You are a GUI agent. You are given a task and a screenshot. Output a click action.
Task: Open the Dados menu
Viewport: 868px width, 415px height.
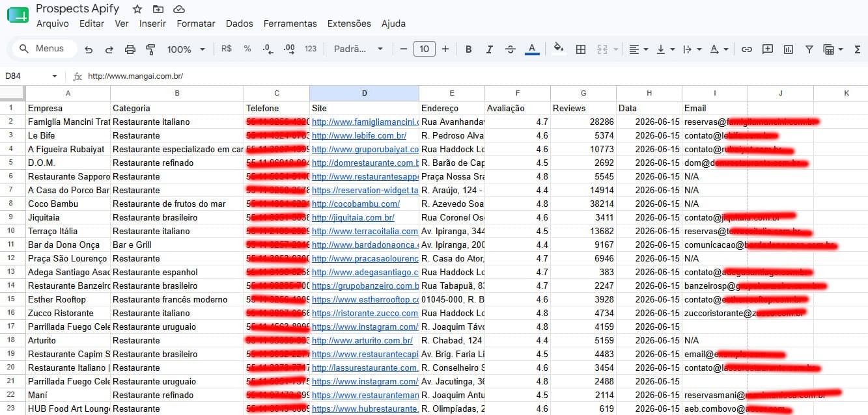point(240,23)
